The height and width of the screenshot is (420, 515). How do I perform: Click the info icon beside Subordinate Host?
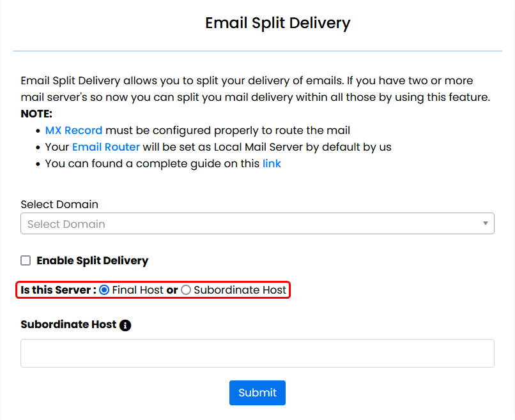pos(126,325)
